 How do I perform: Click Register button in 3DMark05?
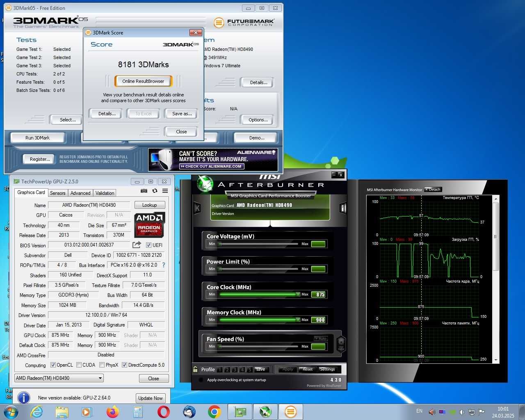coord(39,159)
